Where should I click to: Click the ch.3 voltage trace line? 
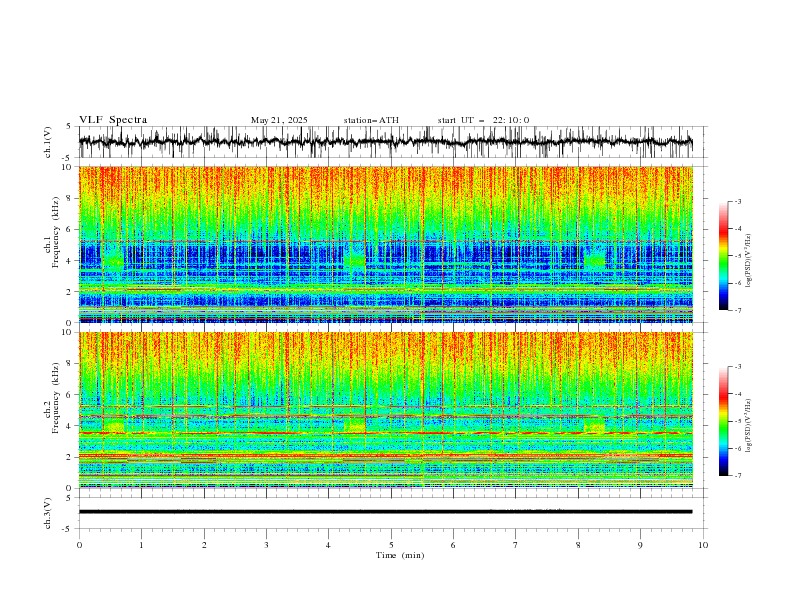point(385,512)
